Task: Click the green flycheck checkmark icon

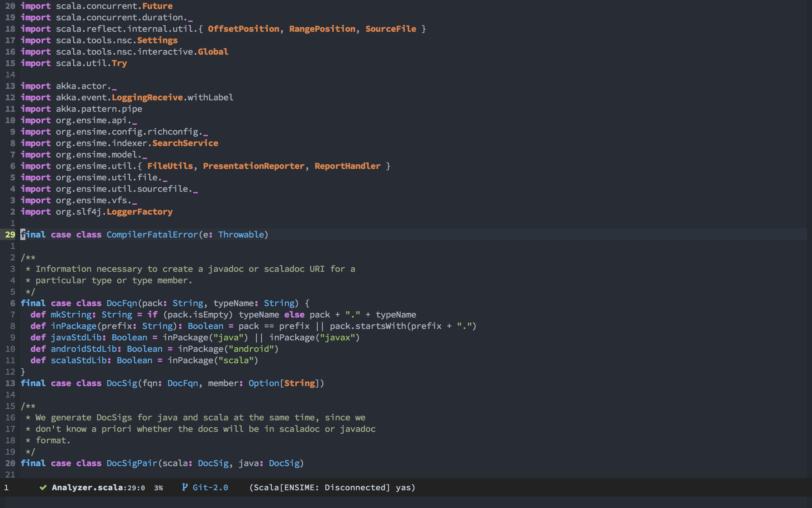Action: [43, 487]
